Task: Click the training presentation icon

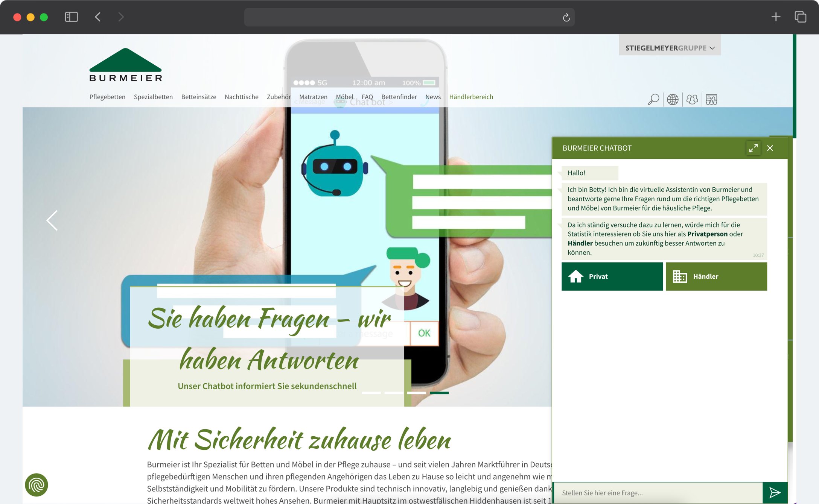Action: click(x=711, y=99)
